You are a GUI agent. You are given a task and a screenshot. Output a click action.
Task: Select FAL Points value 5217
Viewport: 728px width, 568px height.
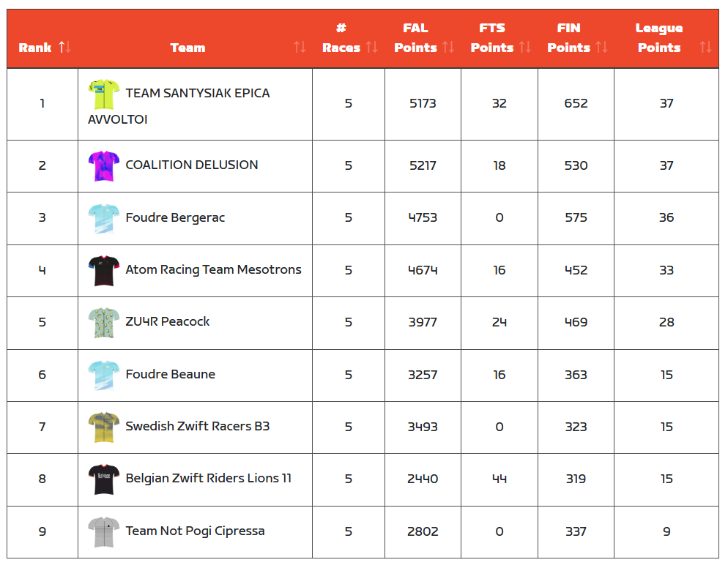pos(423,166)
